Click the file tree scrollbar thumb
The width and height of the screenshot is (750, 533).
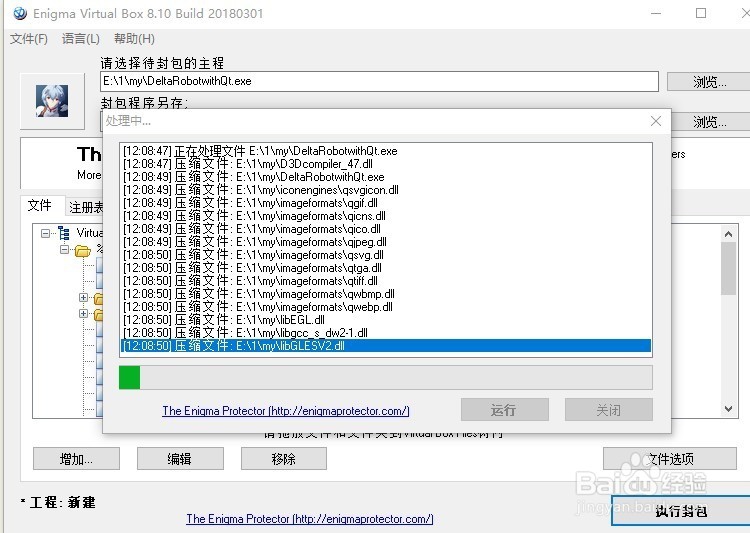point(728,268)
